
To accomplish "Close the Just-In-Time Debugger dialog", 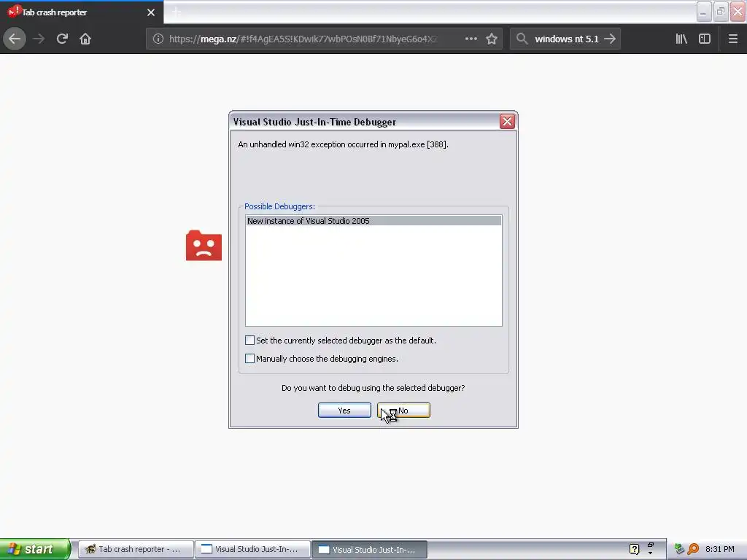I will 507,122.
